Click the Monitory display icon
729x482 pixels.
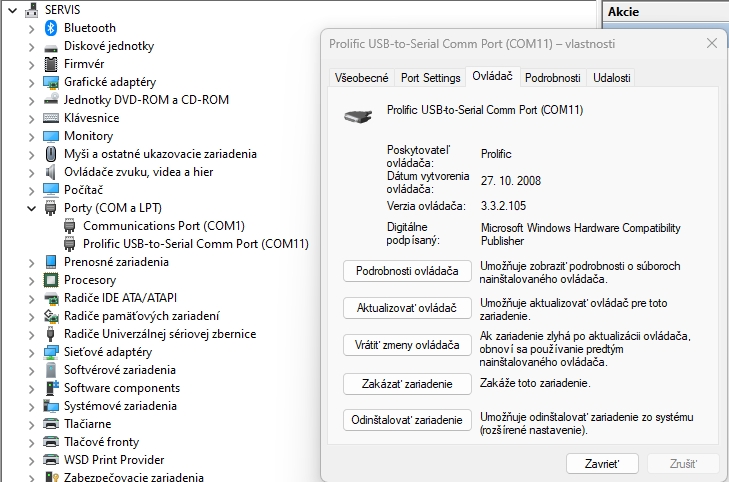51,136
